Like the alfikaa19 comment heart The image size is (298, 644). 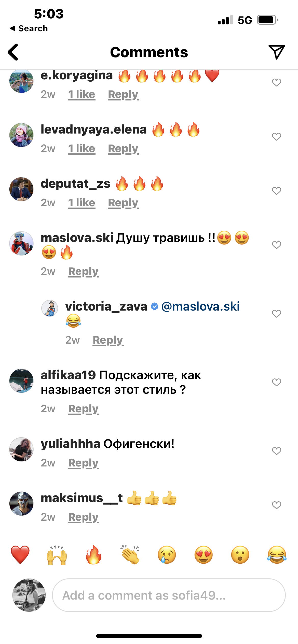click(x=276, y=382)
